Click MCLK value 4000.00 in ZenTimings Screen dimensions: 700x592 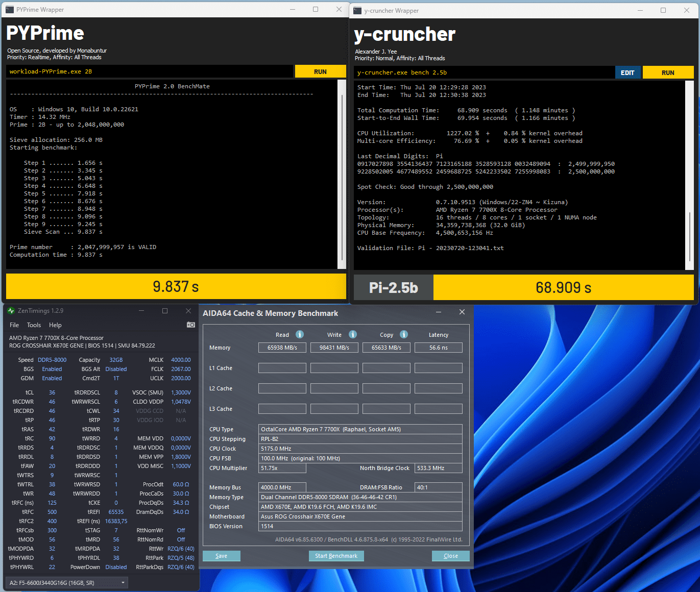[x=181, y=360]
